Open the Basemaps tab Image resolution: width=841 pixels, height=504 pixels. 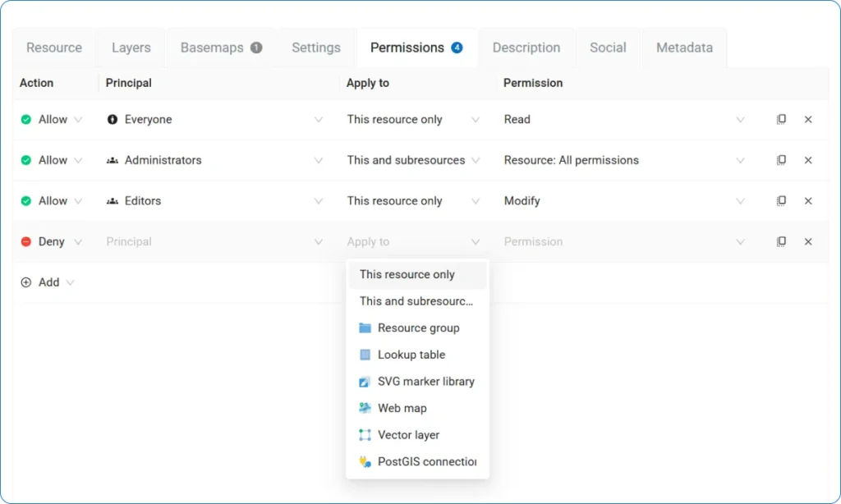(x=219, y=48)
